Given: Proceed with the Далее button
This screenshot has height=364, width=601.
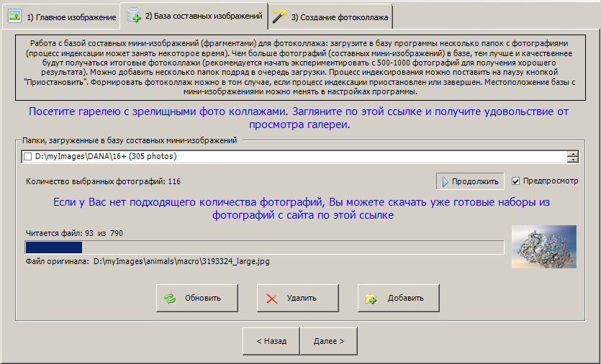Looking at the screenshot, I should pos(329,341).
